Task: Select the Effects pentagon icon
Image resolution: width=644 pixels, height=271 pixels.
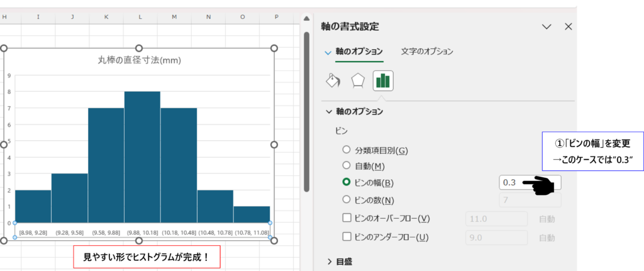Action: pyautogui.click(x=358, y=81)
